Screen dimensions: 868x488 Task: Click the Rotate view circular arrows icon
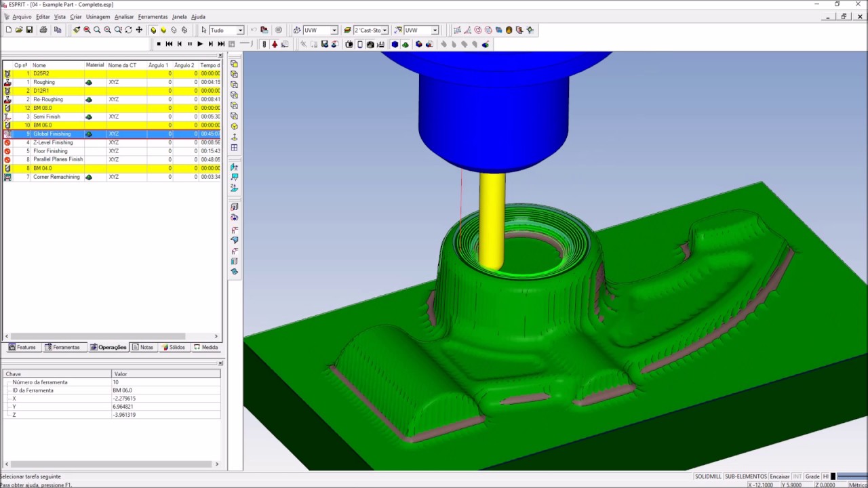[128, 30]
